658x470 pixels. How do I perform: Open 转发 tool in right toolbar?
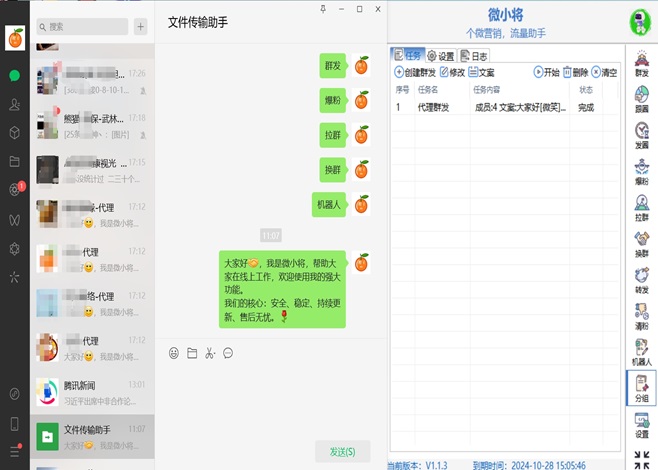[642, 280]
